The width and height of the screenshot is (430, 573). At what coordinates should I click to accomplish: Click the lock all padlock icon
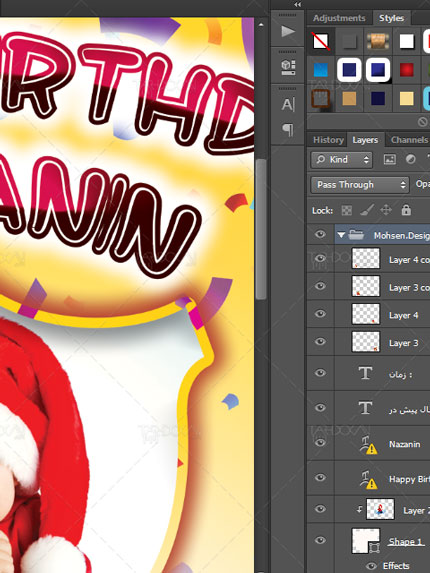[x=406, y=210]
